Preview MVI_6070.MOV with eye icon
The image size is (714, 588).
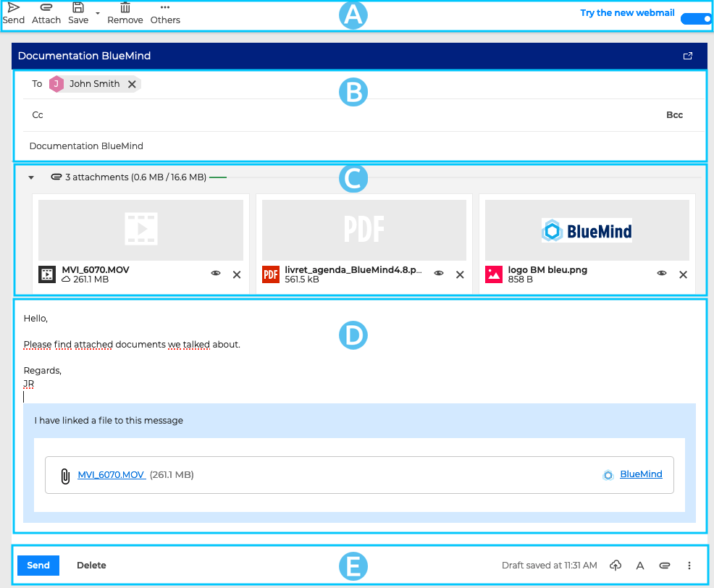coord(216,274)
